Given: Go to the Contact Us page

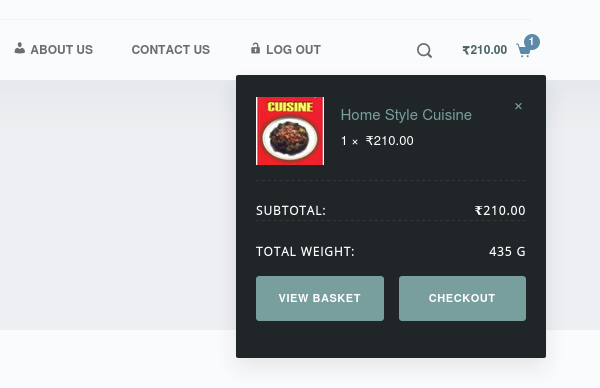Looking at the screenshot, I should tap(171, 49).
